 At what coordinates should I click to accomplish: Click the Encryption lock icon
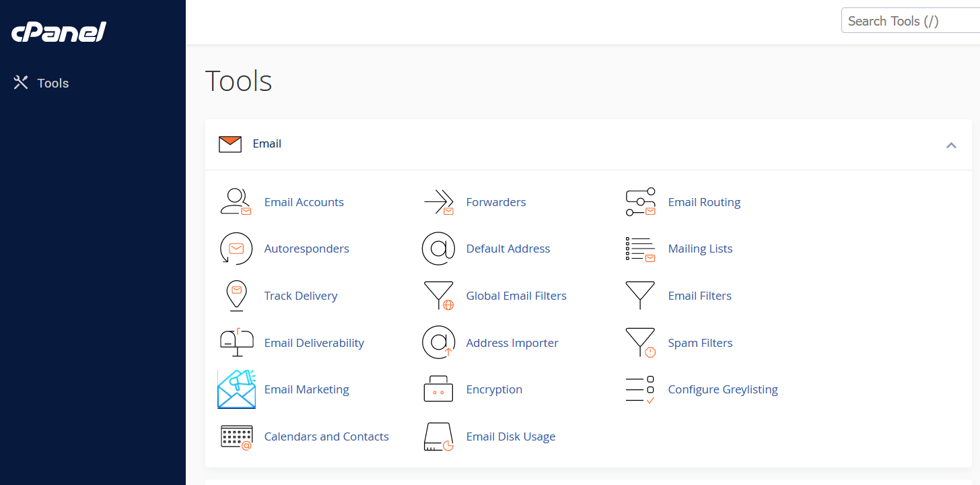tap(439, 389)
